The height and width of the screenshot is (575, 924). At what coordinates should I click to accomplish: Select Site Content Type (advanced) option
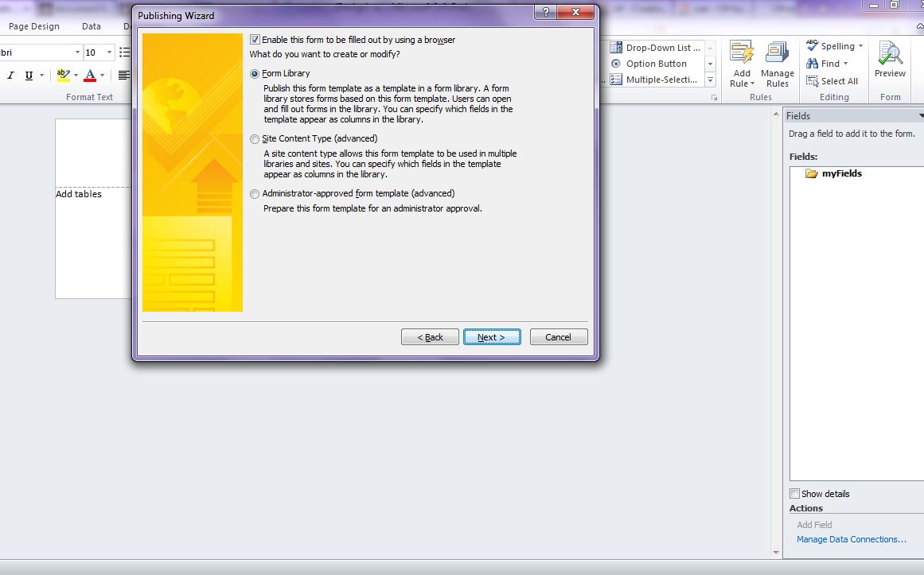(255, 139)
